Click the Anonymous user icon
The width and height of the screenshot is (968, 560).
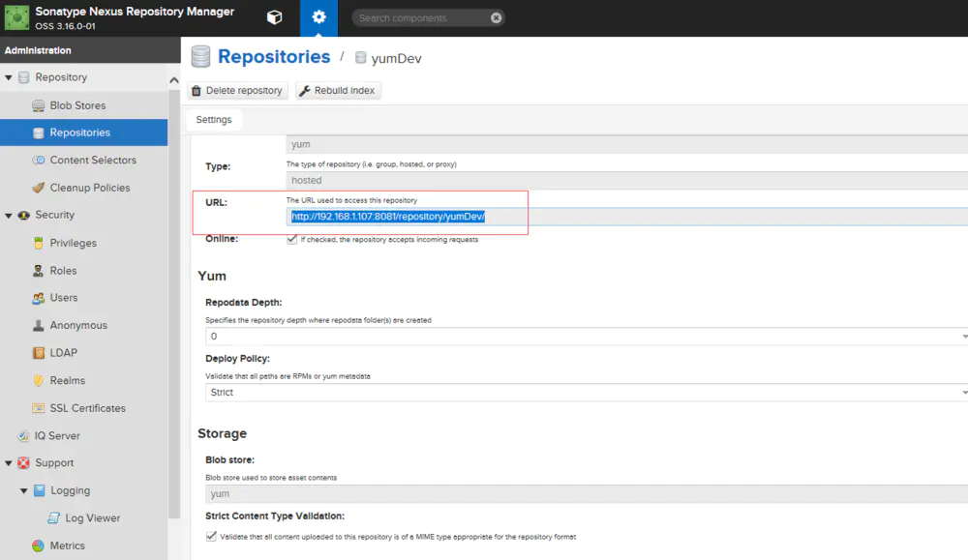[39, 325]
